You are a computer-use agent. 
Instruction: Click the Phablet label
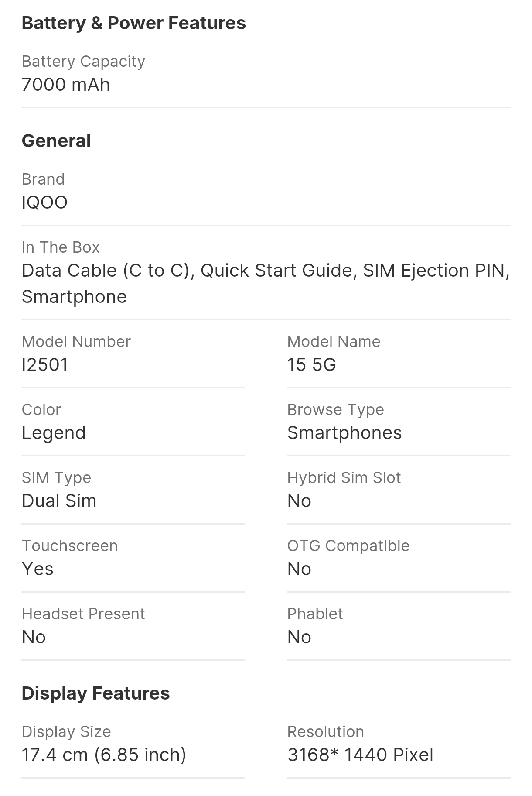(315, 614)
